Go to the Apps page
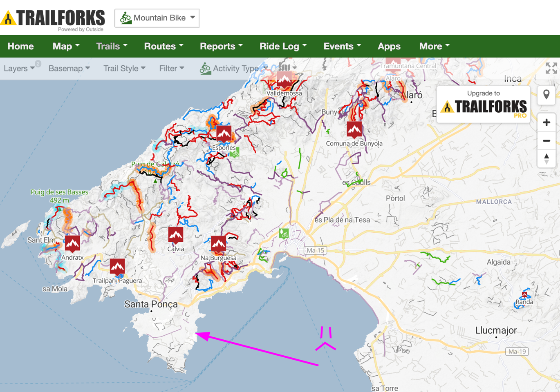The image size is (560, 392). pyautogui.click(x=389, y=46)
